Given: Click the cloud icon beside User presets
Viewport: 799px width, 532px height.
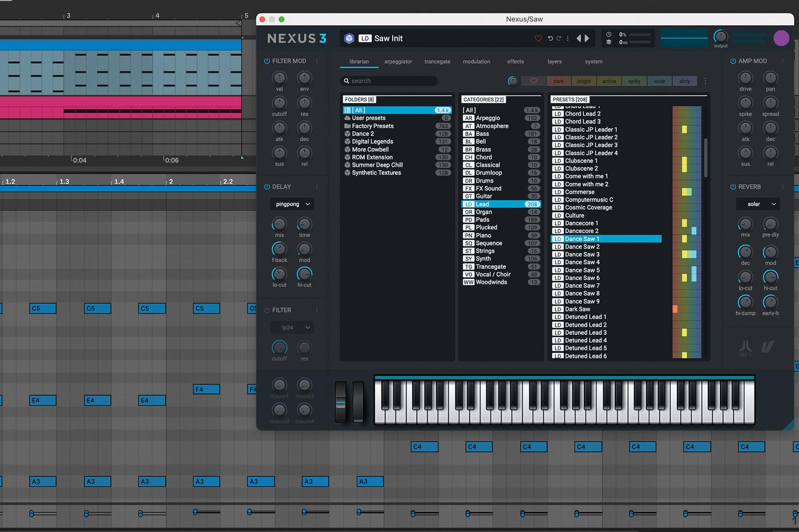Looking at the screenshot, I should (x=347, y=118).
